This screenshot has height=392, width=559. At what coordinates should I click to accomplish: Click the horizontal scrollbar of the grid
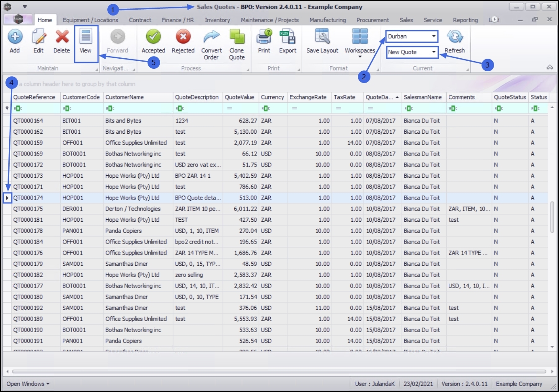[x=279, y=371]
